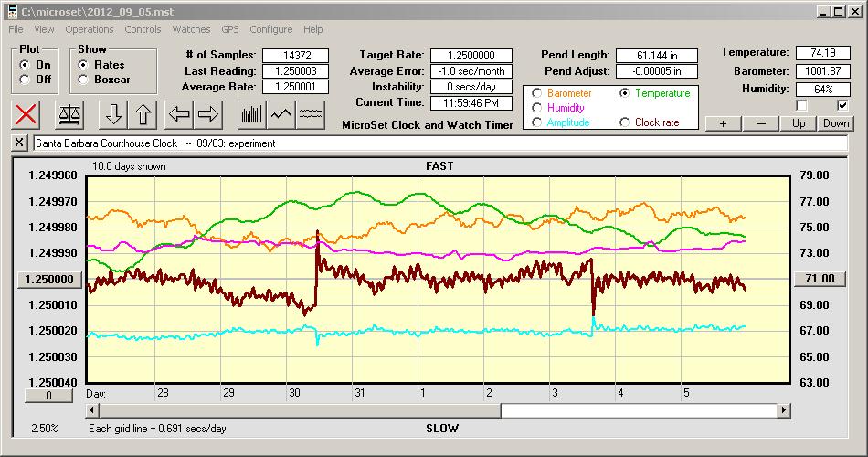Click the plus button
Viewport: 868px width, 457px height.
pyautogui.click(x=723, y=123)
